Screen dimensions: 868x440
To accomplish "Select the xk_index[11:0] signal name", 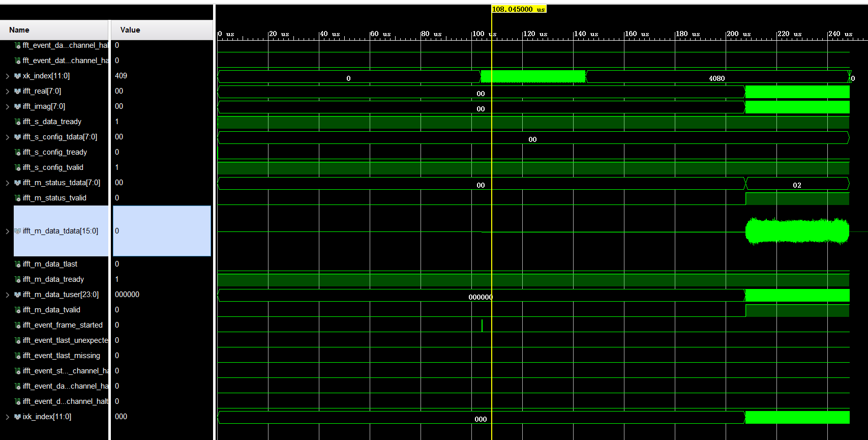I will 46,76.
